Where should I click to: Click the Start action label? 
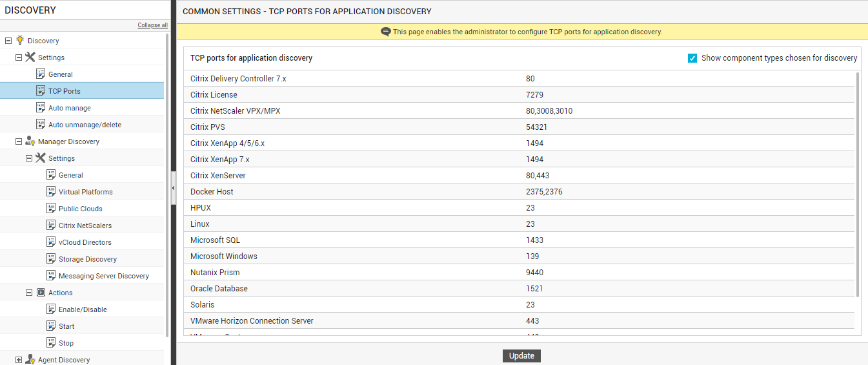tap(66, 326)
